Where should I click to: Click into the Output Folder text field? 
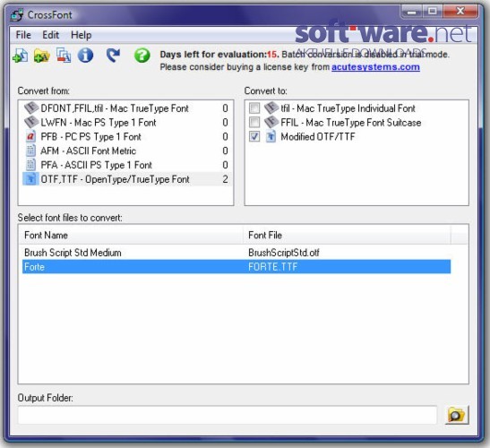click(228, 415)
